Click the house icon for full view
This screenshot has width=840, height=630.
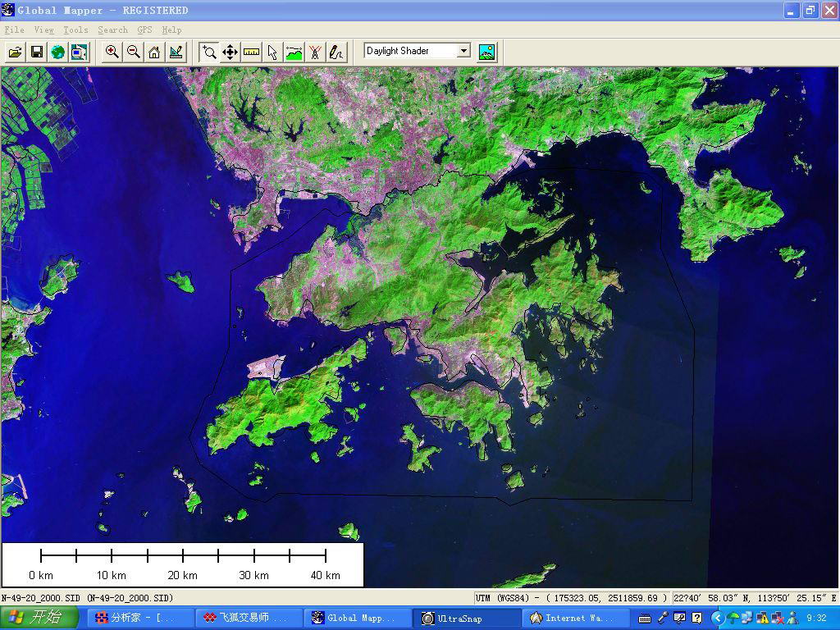pos(154,52)
